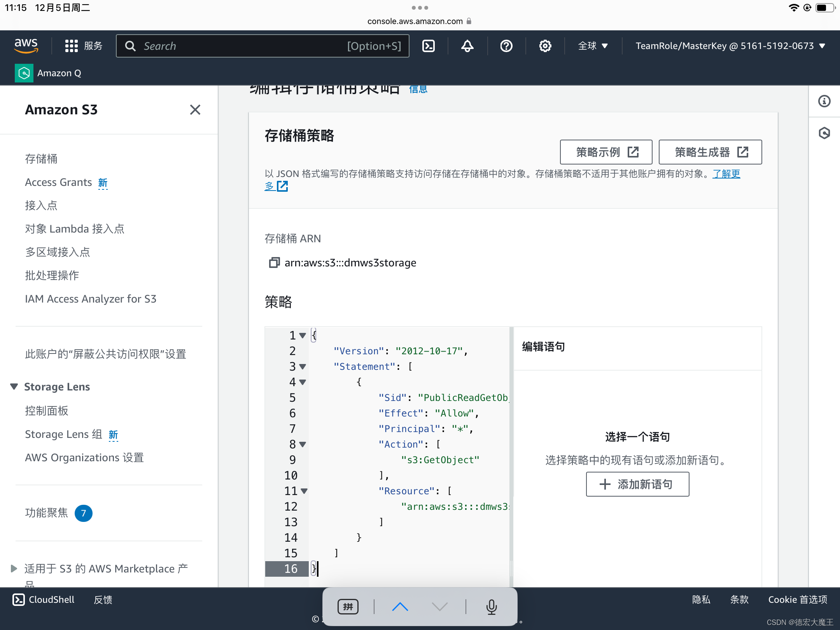The image size is (840, 630).
Task: Open the 隐私 footer link
Action: (701, 600)
